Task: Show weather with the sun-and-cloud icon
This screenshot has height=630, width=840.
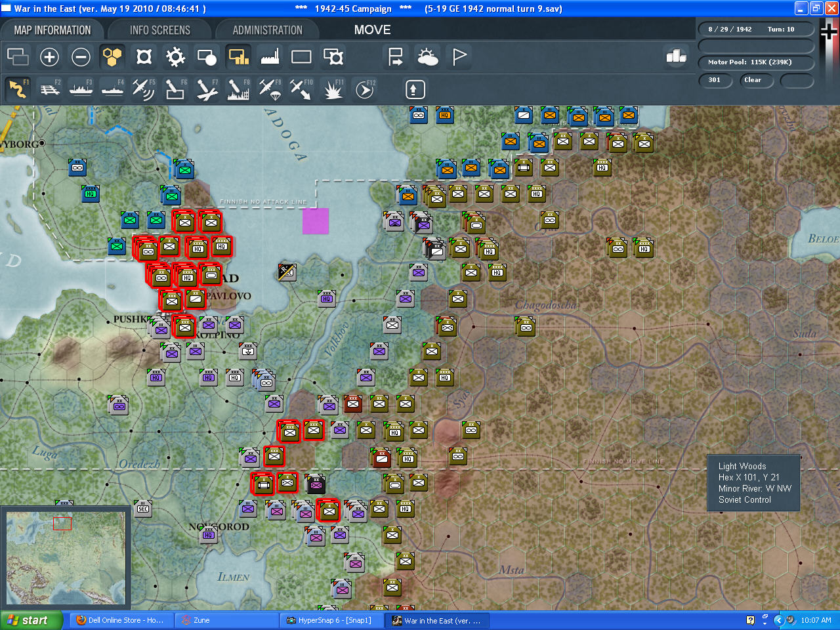Action: [427, 57]
